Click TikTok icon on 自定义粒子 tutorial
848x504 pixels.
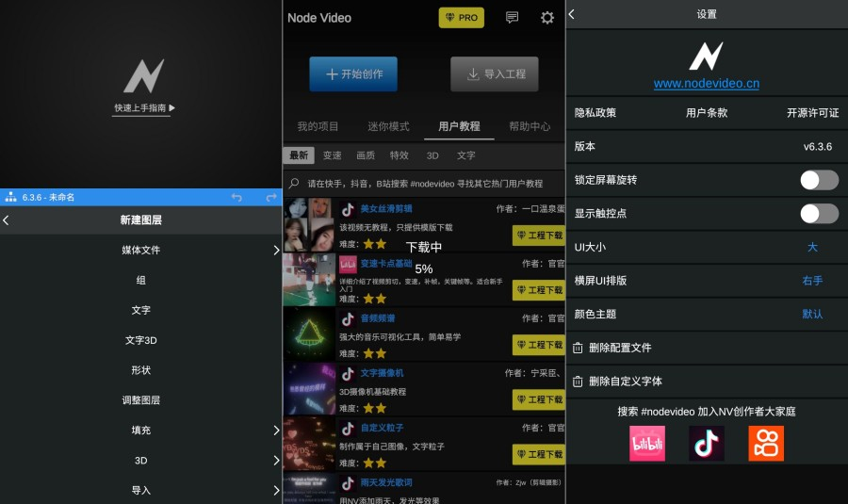click(x=348, y=429)
